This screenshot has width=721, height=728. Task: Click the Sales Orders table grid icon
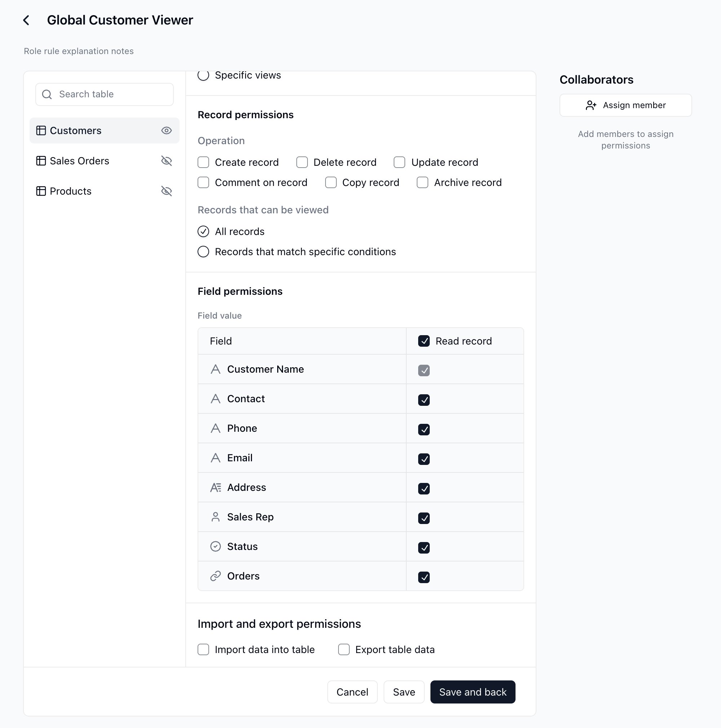pos(41,161)
